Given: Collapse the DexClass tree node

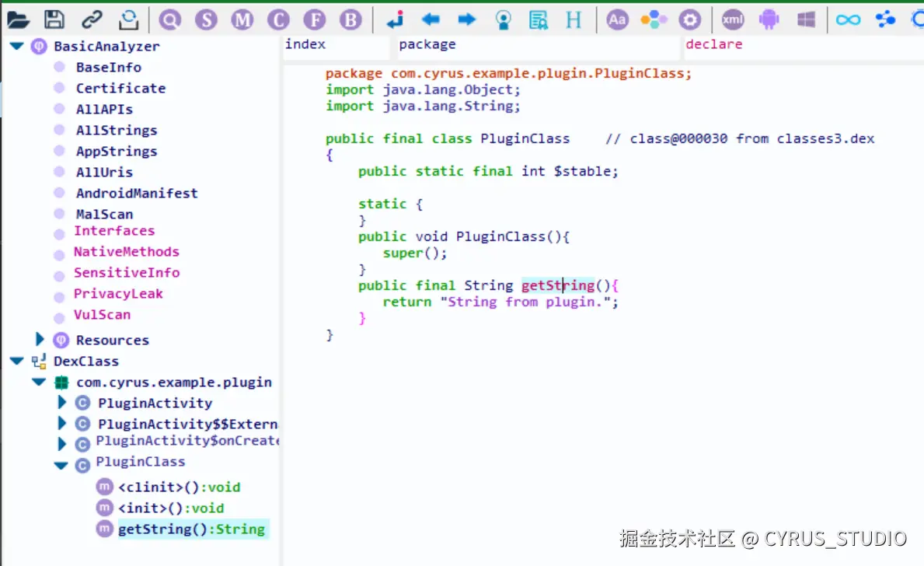Looking at the screenshot, I should pyautogui.click(x=16, y=361).
